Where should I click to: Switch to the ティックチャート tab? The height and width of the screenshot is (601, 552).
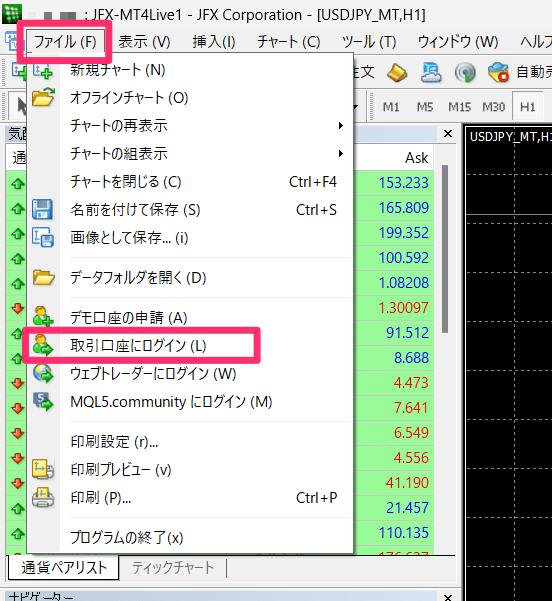pos(172,568)
